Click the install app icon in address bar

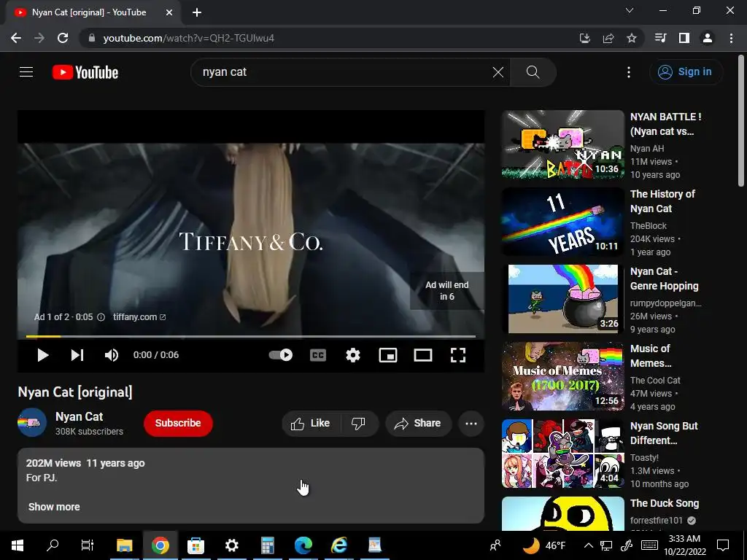(x=585, y=38)
